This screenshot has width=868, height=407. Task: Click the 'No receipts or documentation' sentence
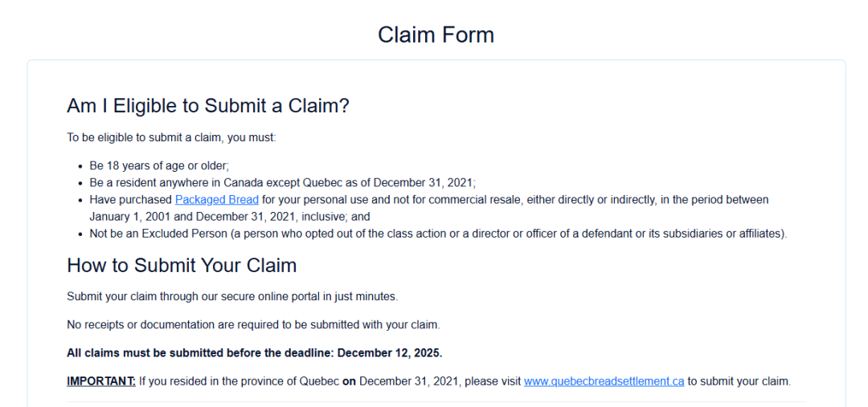coord(253,325)
